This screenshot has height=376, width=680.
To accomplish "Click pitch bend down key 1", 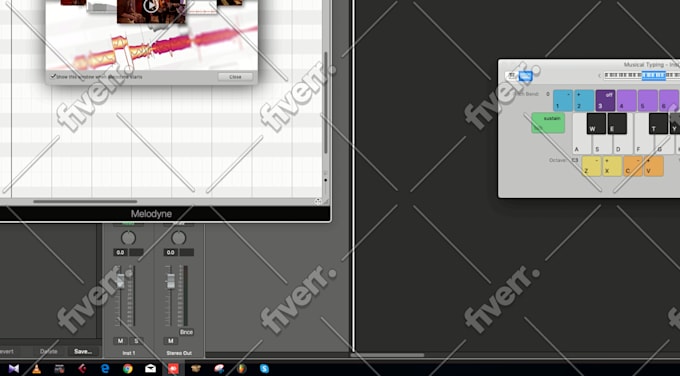I will click(563, 101).
